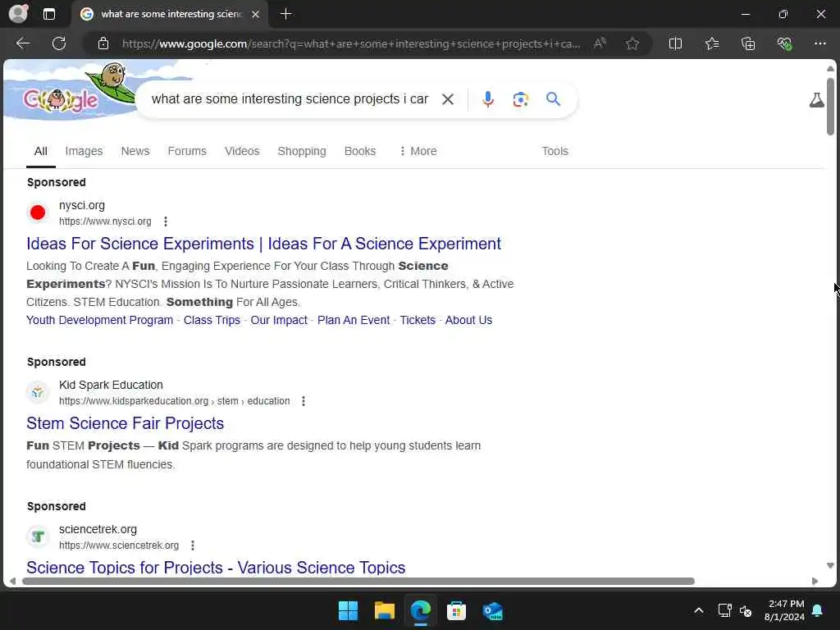The height and width of the screenshot is (630, 840).
Task: Open Kid Spark Education ad options dots
Action: point(304,400)
